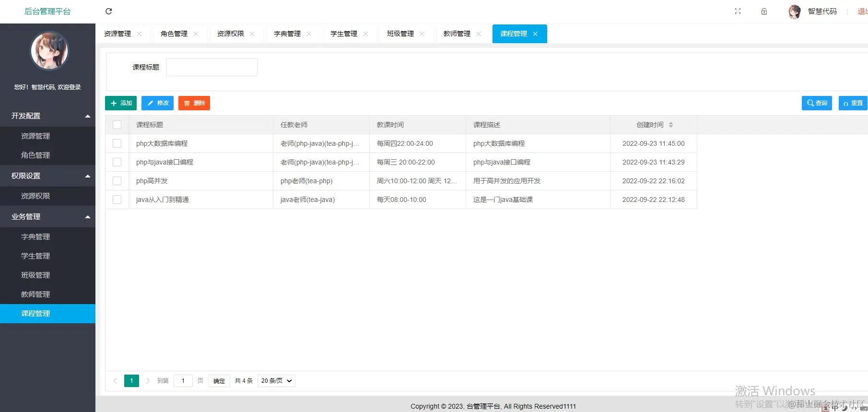Sort by 创建时间 using the sort arrows
The height and width of the screenshot is (412, 868).
point(671,125)
